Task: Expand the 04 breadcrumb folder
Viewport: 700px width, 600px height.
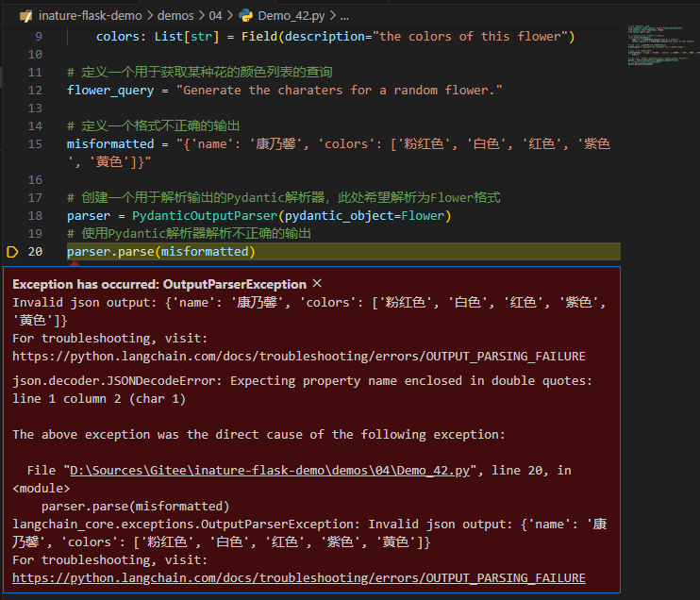Action: 215,16
